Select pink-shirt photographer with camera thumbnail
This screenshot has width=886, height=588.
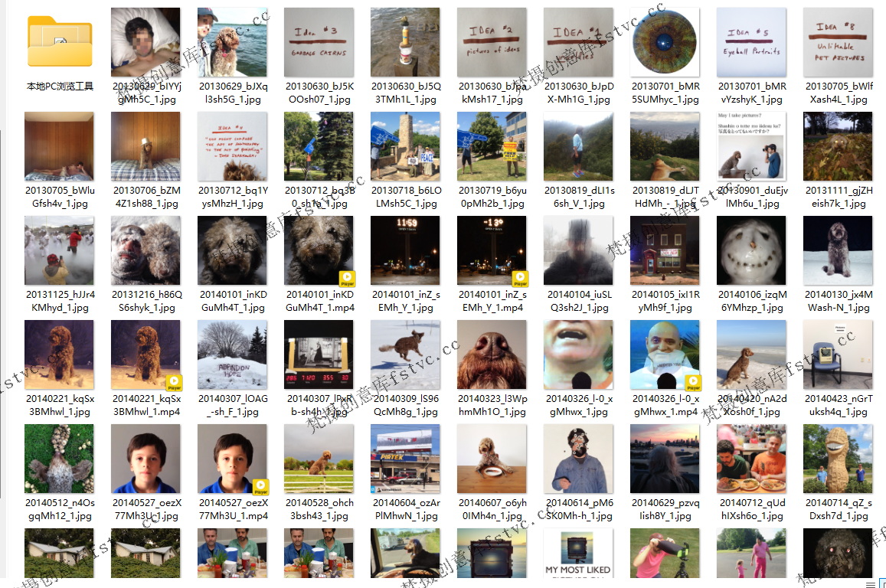click(665, 553)
